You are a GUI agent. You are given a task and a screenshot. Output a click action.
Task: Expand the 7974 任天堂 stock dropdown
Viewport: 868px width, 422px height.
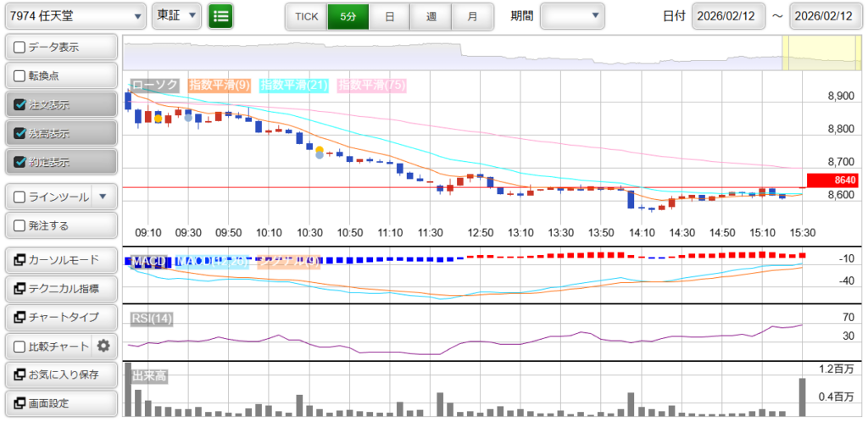[x=75, y=15]
